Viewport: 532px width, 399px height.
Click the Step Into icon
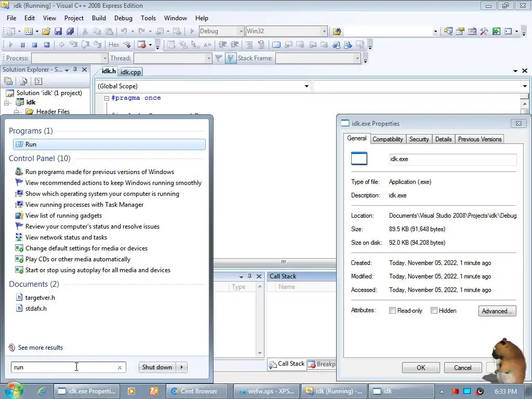(73, 45)
